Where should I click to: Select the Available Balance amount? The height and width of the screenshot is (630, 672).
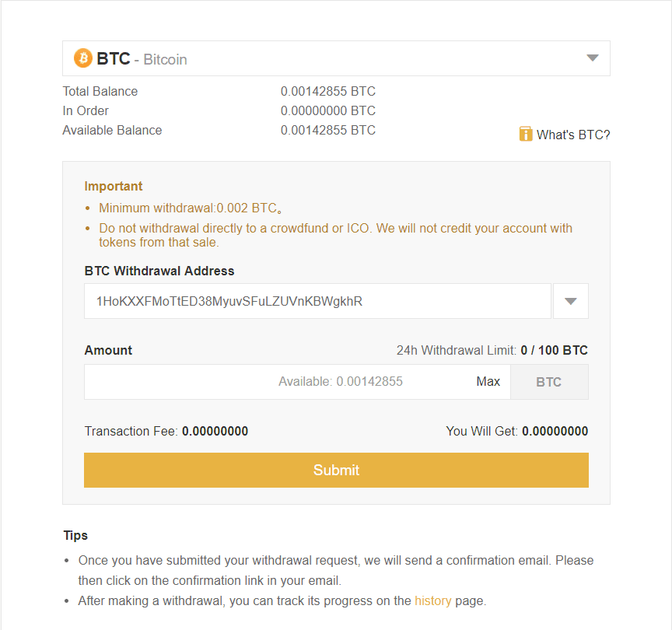[x=327, y=130]
